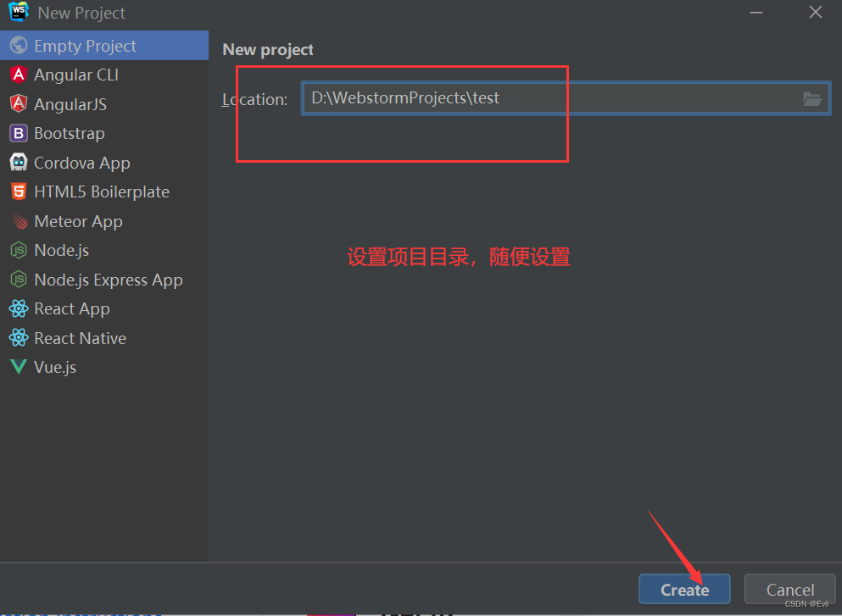Open folder browser for project location
This screenshot has width=842, height=616.
(812, 99)
